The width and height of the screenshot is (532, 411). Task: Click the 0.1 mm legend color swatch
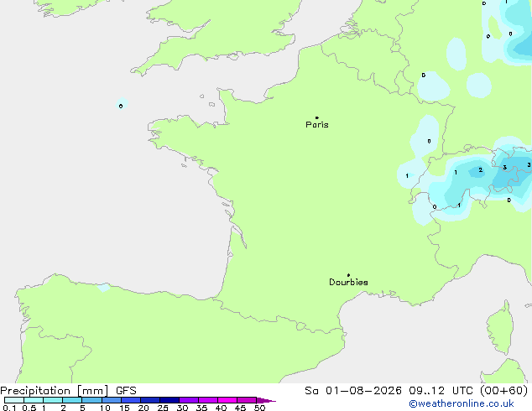(14, 400)
